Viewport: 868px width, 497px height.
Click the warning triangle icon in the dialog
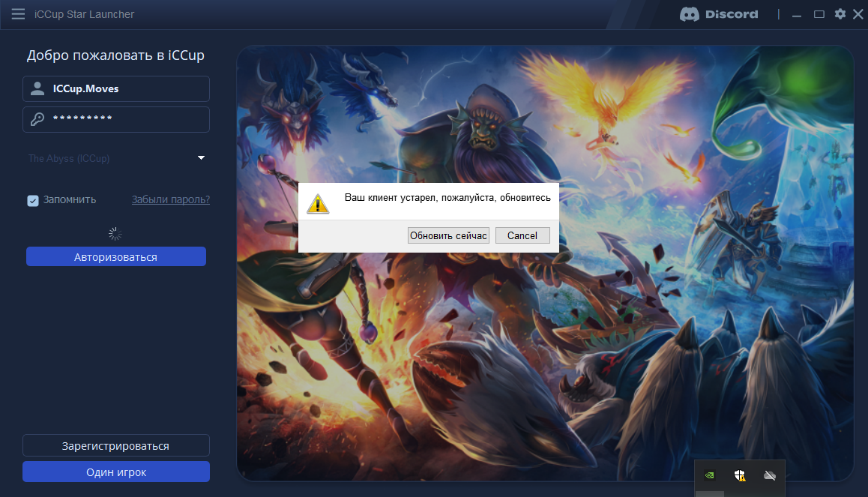pyautogui.click(x=318, y=204)
